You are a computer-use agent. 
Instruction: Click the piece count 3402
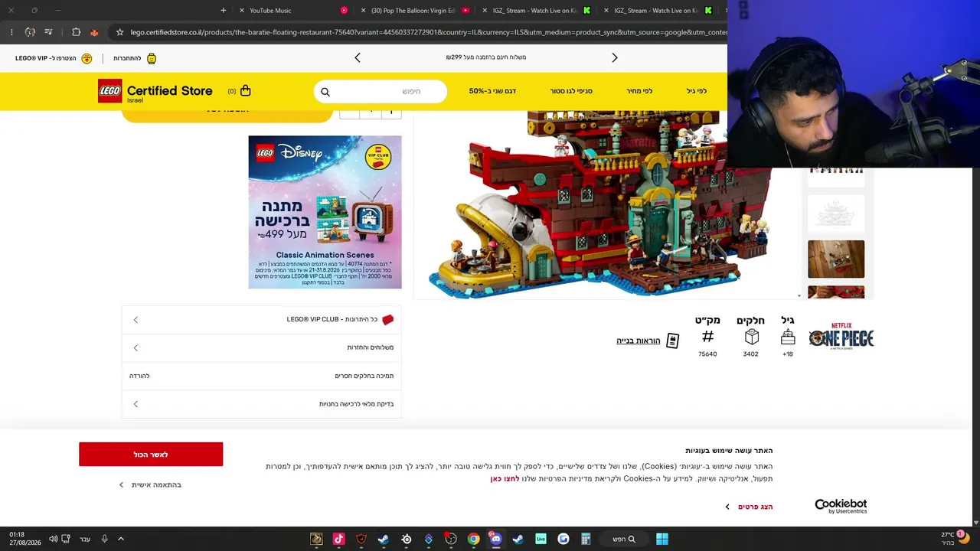point(750,354)
